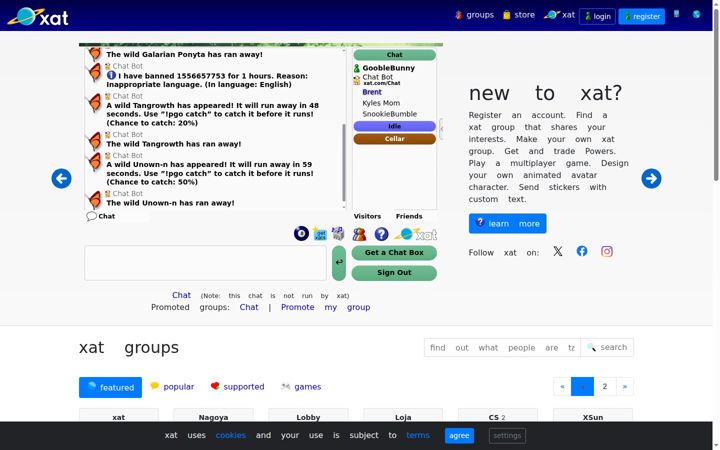Open the group members icon in chat toolbar
Viewport: 720px width, 450px height.
[360, 234]
